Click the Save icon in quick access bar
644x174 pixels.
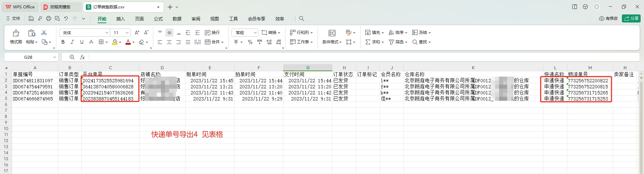[31, 19]
